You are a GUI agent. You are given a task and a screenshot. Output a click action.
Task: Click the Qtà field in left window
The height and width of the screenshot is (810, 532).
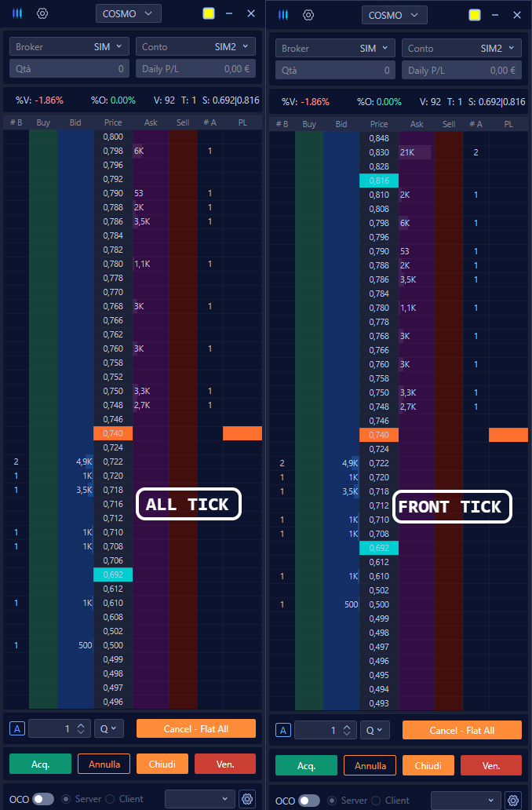coord(69,69)
